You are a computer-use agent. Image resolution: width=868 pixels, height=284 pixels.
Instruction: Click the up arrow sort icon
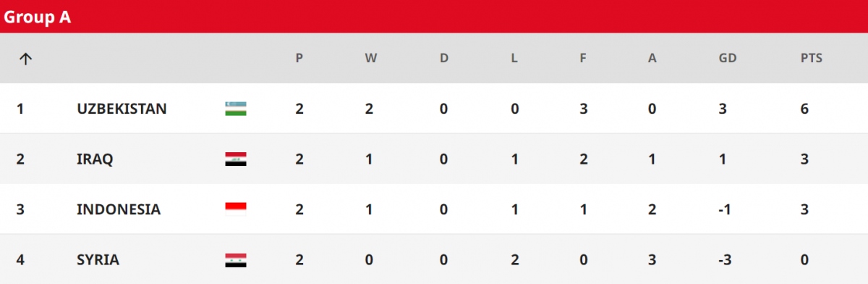(25, 59)
